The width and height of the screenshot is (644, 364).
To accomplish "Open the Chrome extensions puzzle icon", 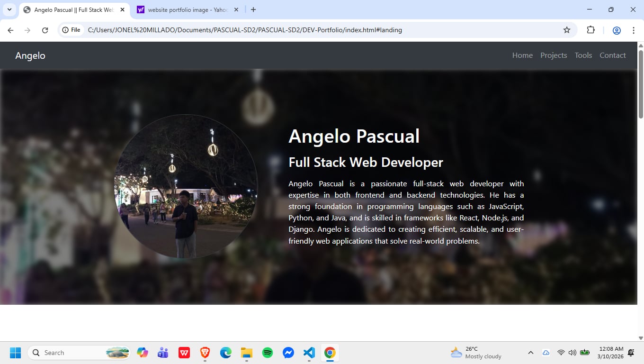I will [x=590, y=30].
